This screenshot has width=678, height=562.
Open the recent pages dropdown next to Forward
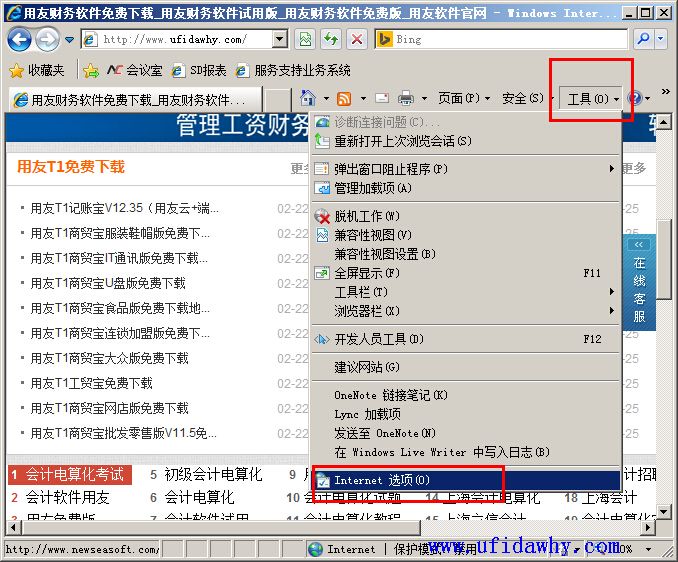(x=69, y=40)
